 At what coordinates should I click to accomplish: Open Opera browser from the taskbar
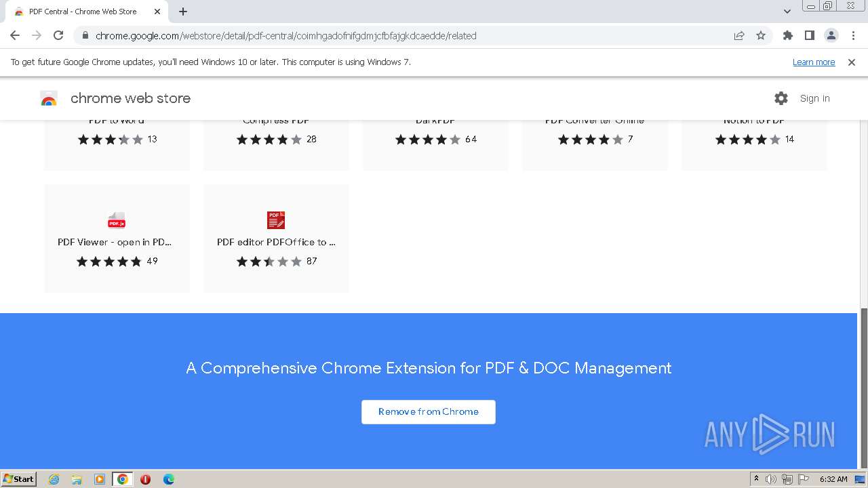tap(145, 479)
